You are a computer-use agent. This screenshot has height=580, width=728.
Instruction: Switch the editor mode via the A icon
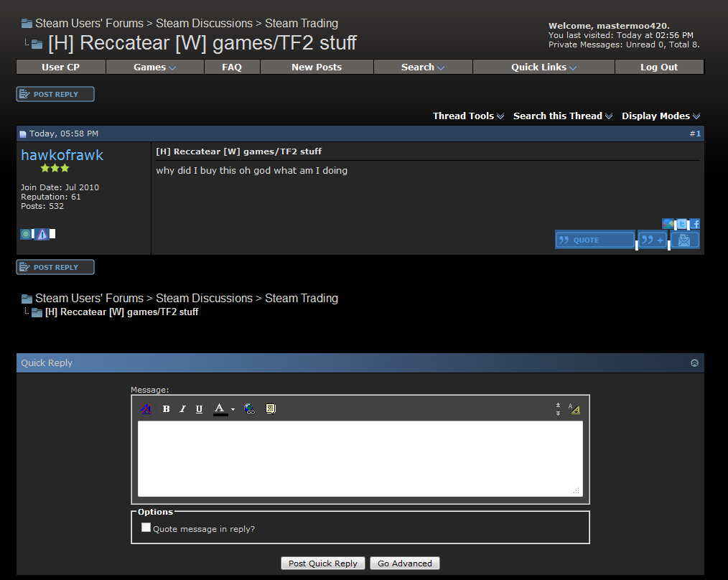click(574, 408)
